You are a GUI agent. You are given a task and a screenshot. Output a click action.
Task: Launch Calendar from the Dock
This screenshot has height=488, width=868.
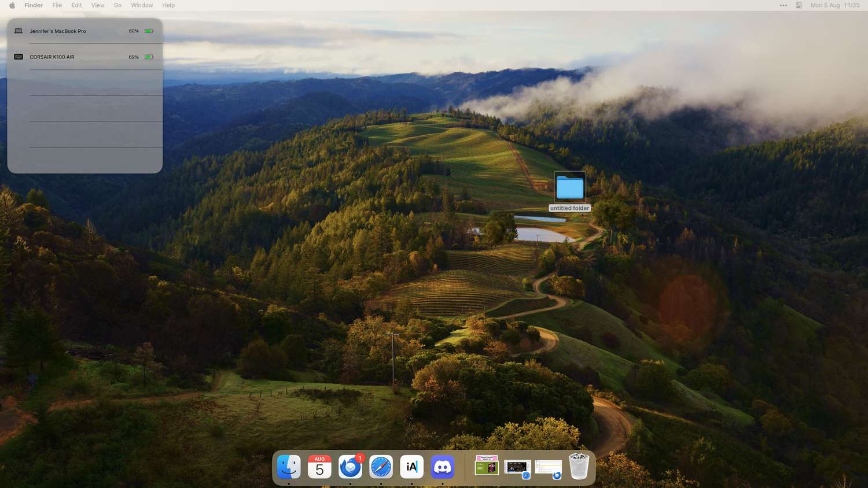tap(319, 467)
